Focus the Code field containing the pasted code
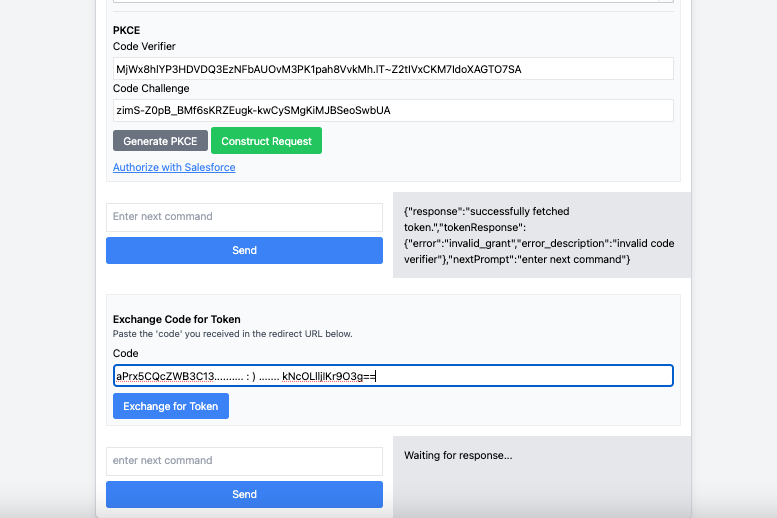The width and height of the screenshot is (777, 518). [393, 376]
